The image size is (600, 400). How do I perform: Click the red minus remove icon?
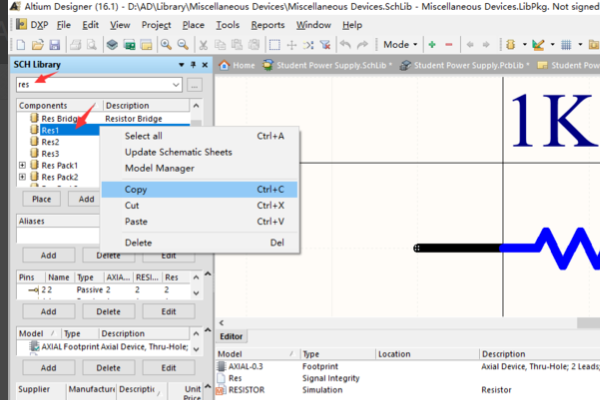[448, 45]
